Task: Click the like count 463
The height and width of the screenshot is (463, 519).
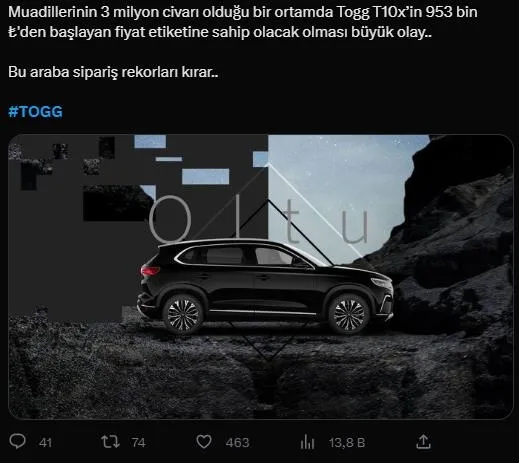Action: coord(237,443)
